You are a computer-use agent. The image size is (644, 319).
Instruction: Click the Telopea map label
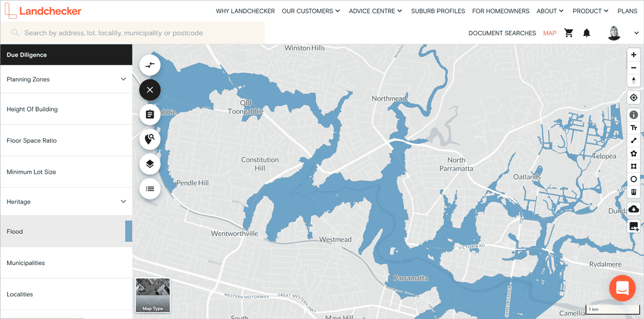[x=604, y=156]
